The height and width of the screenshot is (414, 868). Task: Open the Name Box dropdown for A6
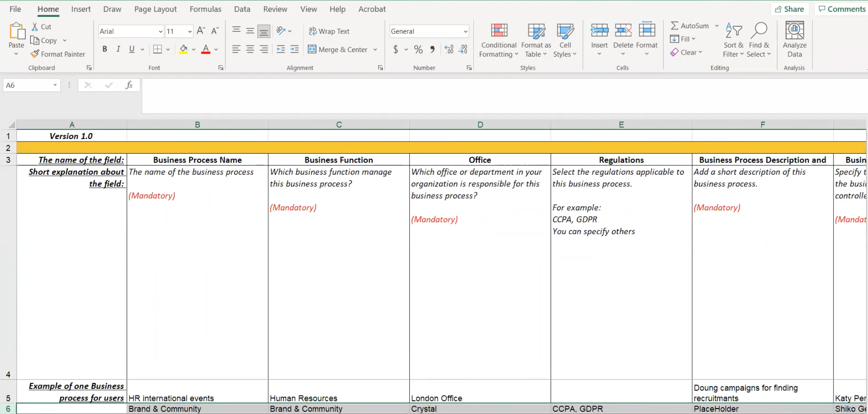pyautogui.click(x=55, y=85)
